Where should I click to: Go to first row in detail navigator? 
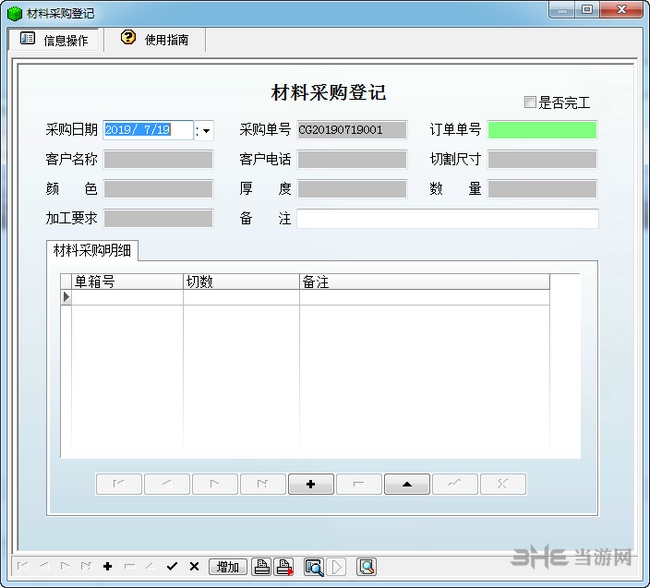tap(119, 484)
